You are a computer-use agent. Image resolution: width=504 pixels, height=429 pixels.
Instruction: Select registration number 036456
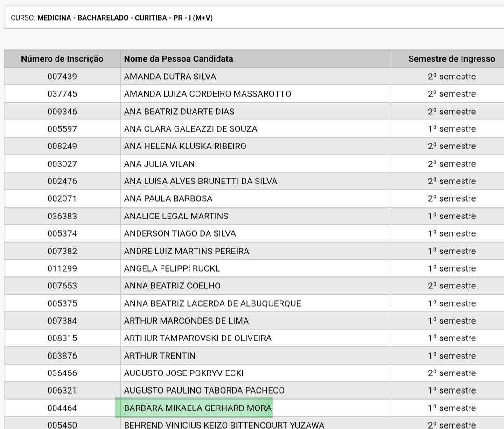[62, 373]
